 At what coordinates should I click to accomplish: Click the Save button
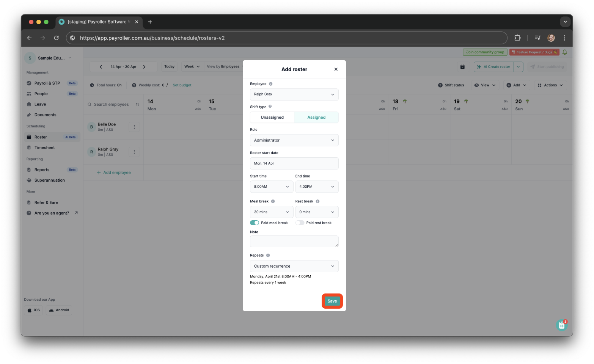coord(332,301)
